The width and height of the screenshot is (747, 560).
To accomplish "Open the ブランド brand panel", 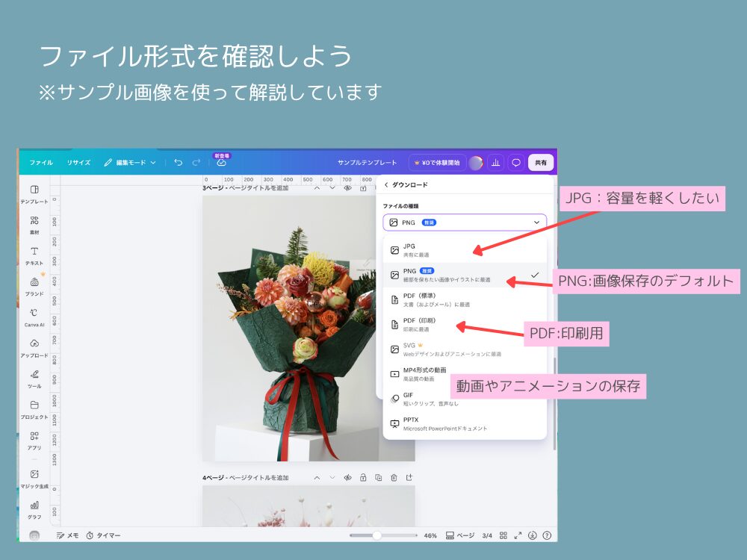I will coord(34,286).
